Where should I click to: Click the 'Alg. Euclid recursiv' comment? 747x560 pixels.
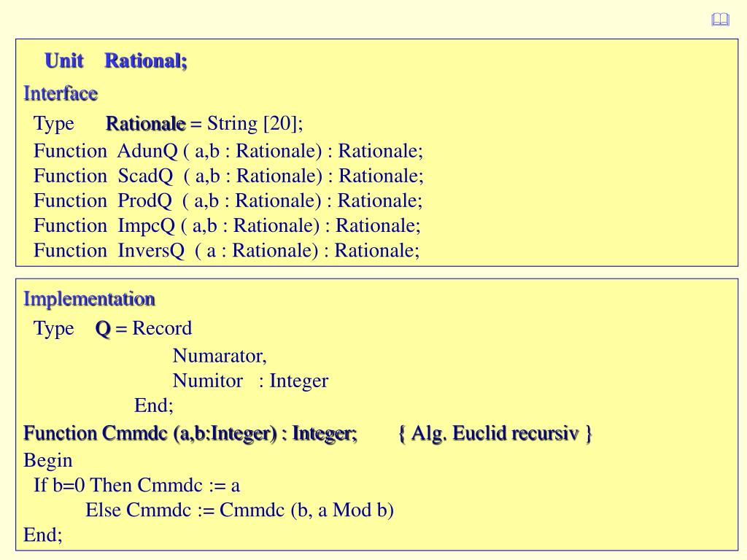(x=495, y=433)
